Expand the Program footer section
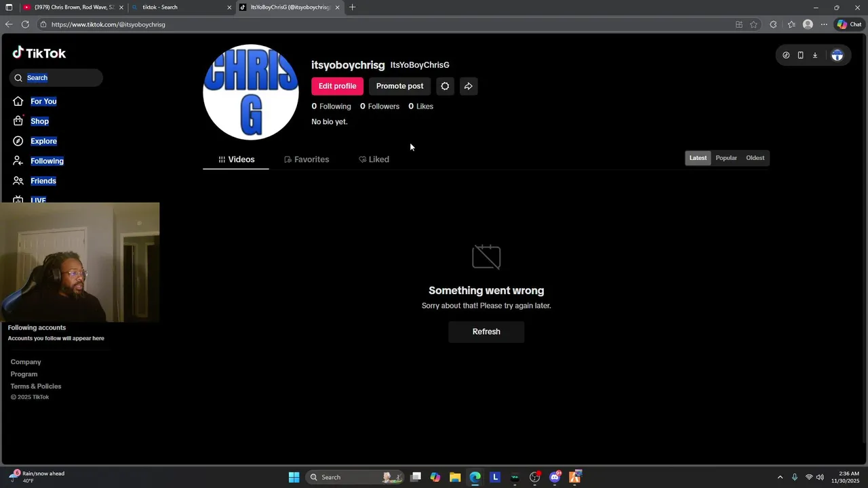The width and height of the screenshot is (868, 488). click(24, 374)
